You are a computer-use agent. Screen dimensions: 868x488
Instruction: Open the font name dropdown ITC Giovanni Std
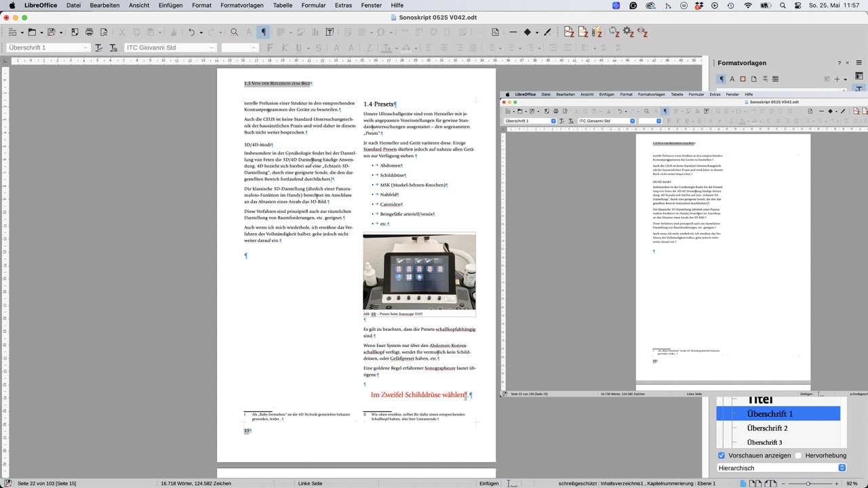coord(211,47)
